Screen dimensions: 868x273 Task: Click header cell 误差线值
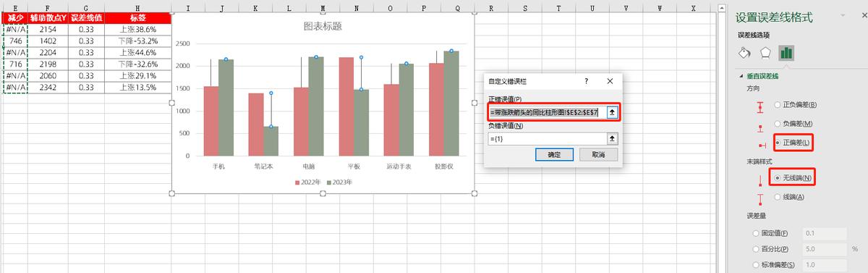[86, 18]
